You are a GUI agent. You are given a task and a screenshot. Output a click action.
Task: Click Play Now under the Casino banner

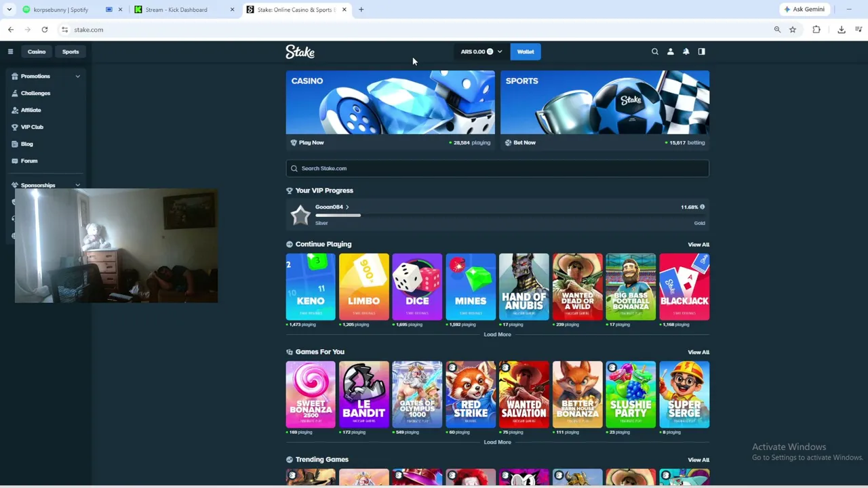coord(311,142)
